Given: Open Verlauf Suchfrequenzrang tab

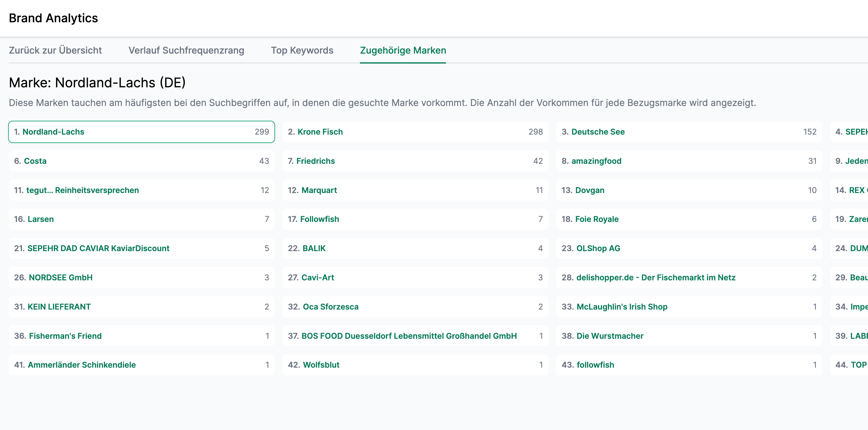Looking at the screenshot, I should pos(186,50).
